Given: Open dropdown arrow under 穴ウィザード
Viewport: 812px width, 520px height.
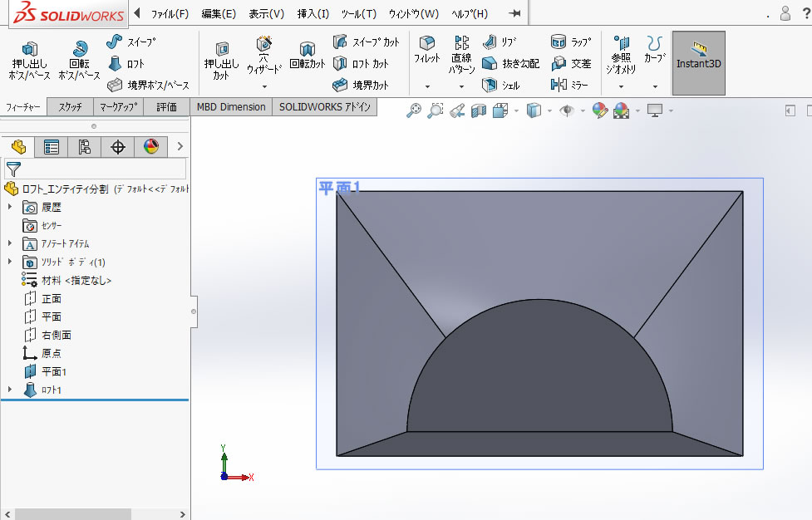Looking at the screenshot, I should click(264, 86).
